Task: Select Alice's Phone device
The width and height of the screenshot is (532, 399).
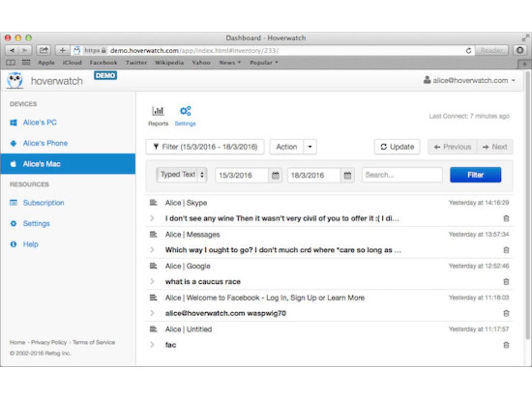Action: tap(45, 143)
